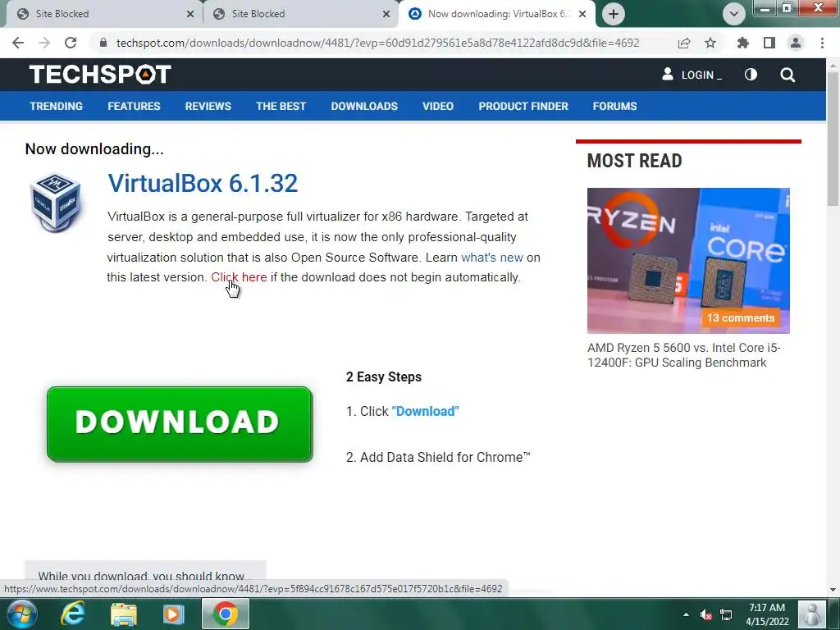Screen dimensions: 840x630
Task: Open a new tab with the plus button
Action: [614, 14]
